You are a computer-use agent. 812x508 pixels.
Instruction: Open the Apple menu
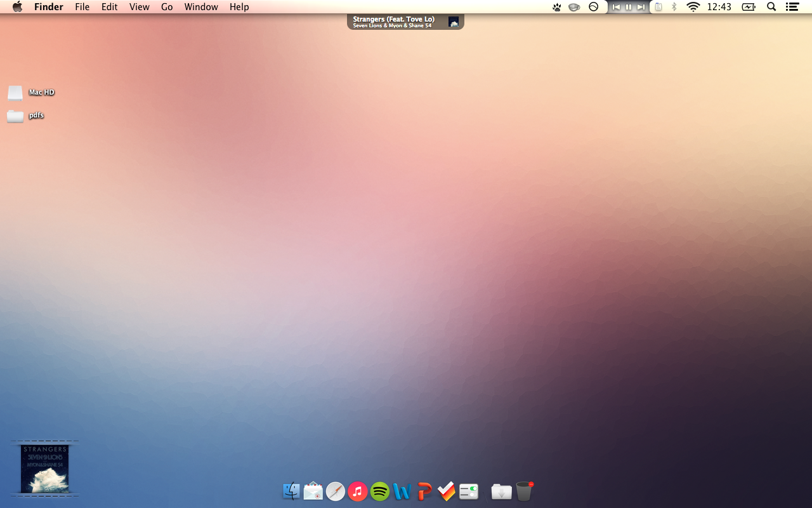pyautogui.click(x=17, y=7)
